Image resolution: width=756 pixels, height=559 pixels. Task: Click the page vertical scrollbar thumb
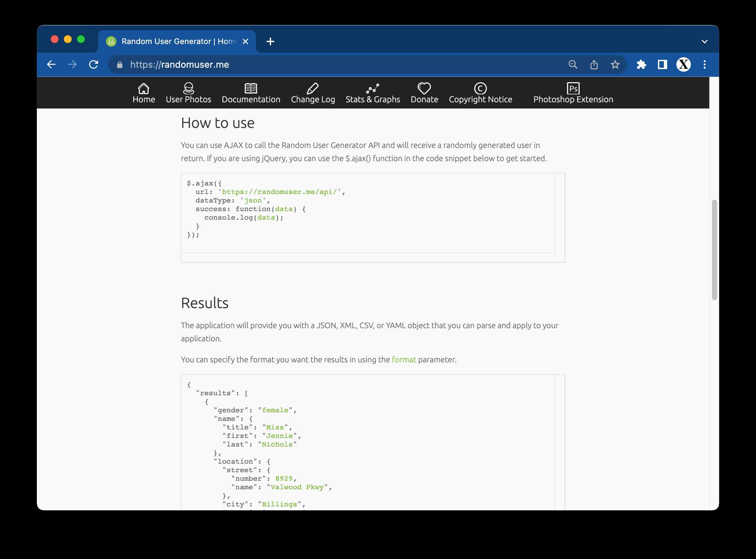coord(714,250)
